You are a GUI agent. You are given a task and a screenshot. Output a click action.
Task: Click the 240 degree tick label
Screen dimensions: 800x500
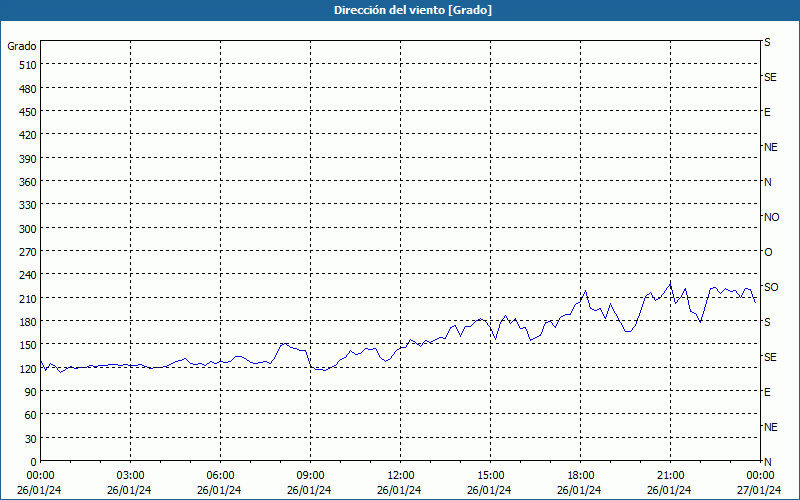29,275
